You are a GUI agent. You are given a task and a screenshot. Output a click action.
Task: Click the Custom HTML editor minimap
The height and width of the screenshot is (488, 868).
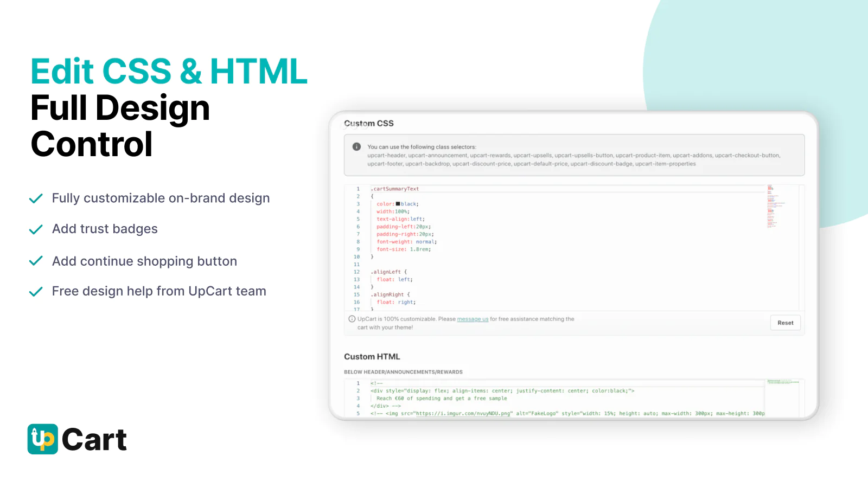point(782,382)
